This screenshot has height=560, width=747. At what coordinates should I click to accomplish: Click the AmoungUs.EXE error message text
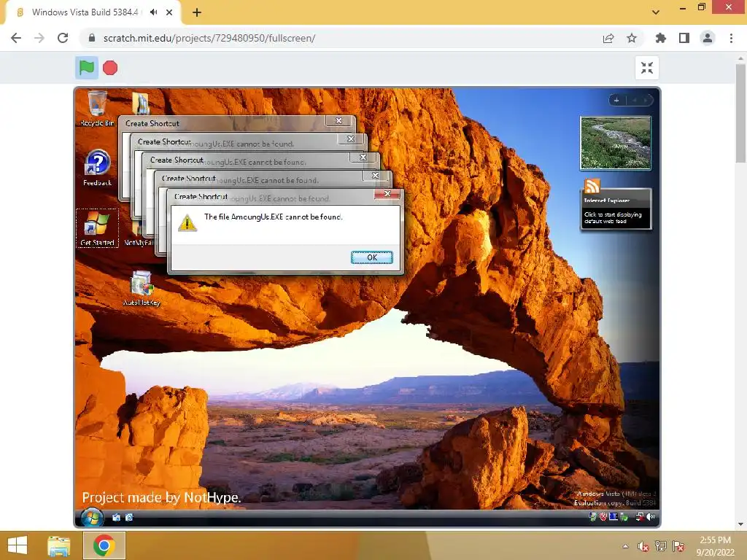pos(274,217)
